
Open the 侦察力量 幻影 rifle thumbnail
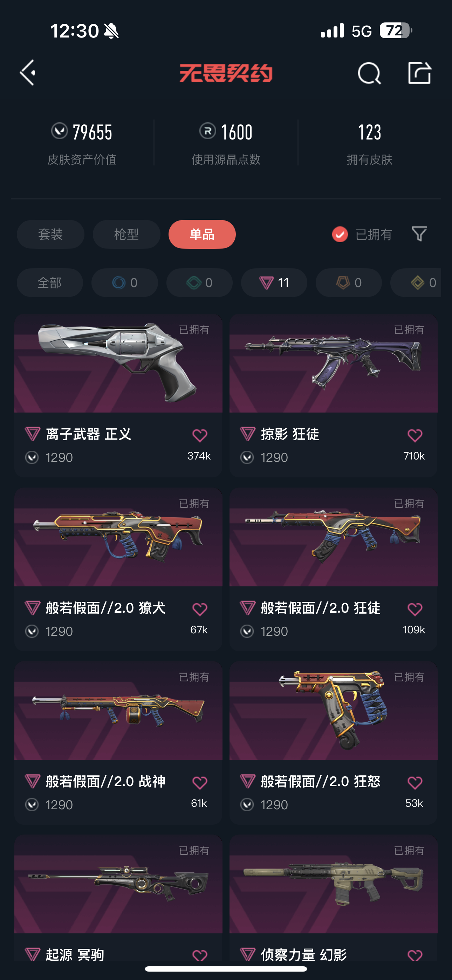click(333, 884)
